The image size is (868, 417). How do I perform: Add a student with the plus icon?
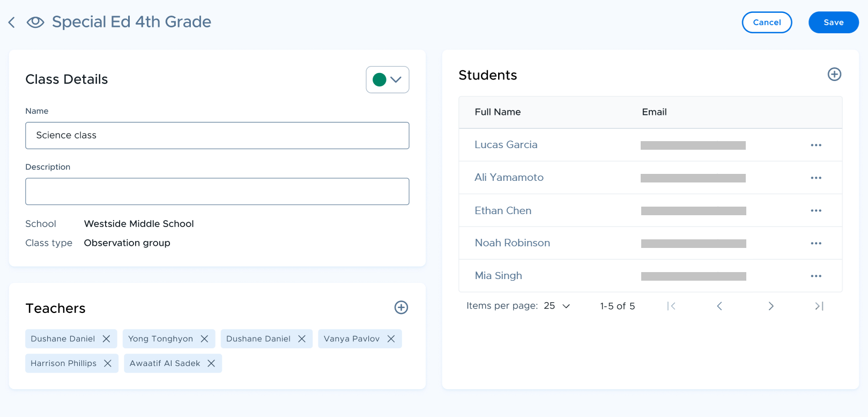click(834, 74)
